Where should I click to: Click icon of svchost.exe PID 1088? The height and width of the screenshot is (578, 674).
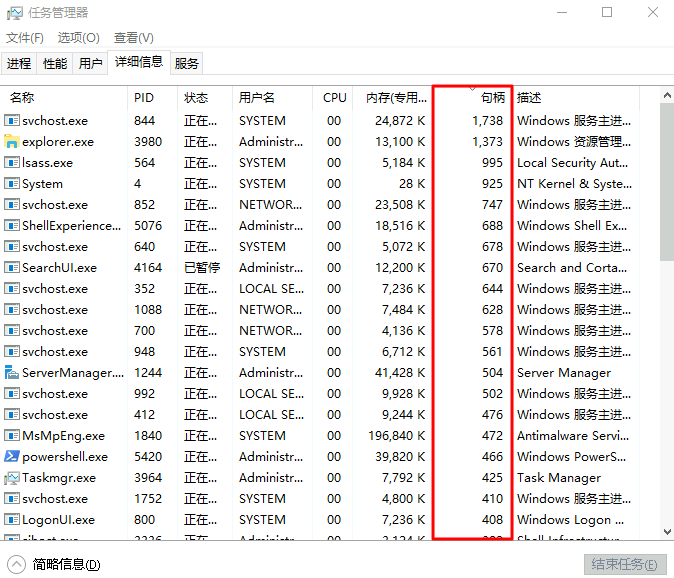click(x=12, y=309)
